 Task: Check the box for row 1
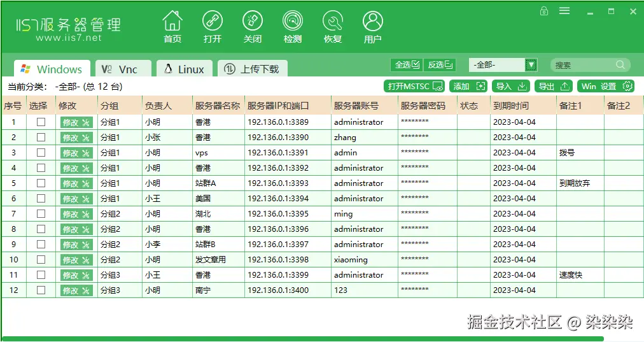click(x=41, y=122)
